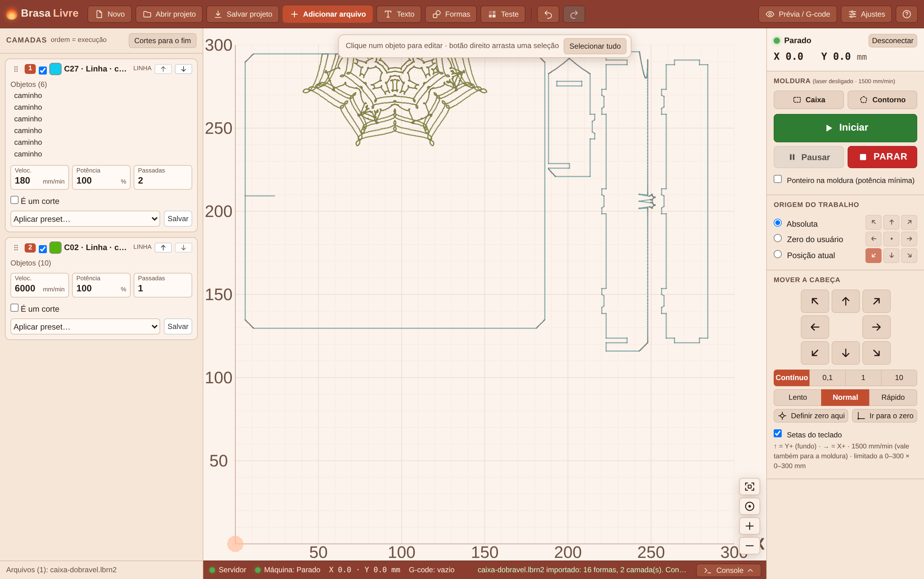Click 'Cortes para o fim' button

tap(162, 41)
